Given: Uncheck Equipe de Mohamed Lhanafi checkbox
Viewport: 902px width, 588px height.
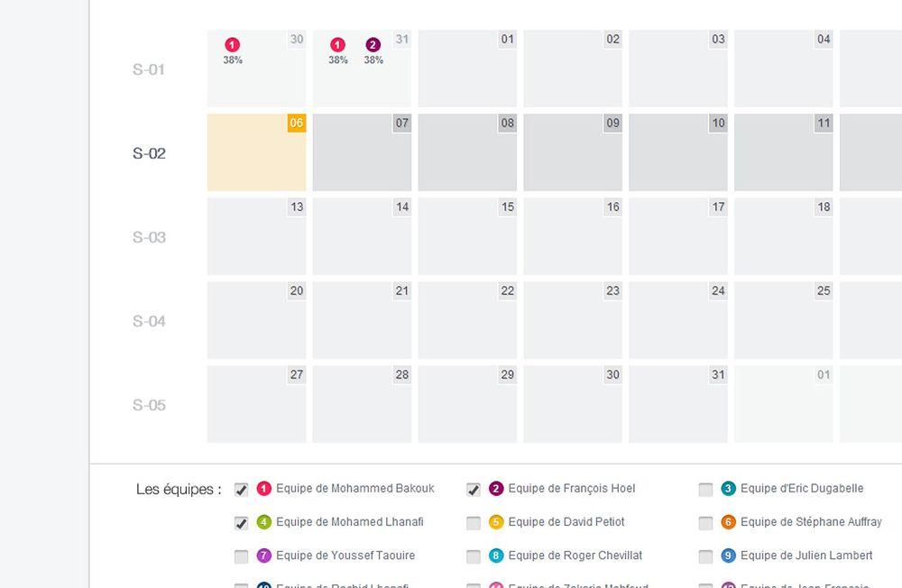Looking at the screenshot, I should pyautogui.click(x=241, y=523).
